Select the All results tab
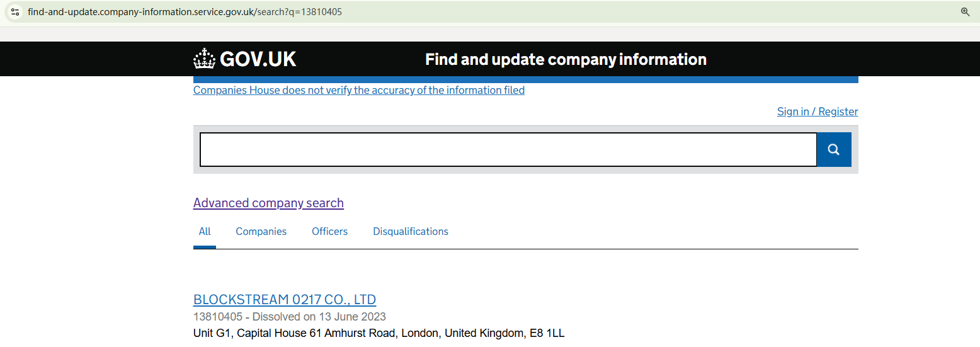Image resolution: width=980 pixels, height=347 pixels. click(x=205, y=232)
